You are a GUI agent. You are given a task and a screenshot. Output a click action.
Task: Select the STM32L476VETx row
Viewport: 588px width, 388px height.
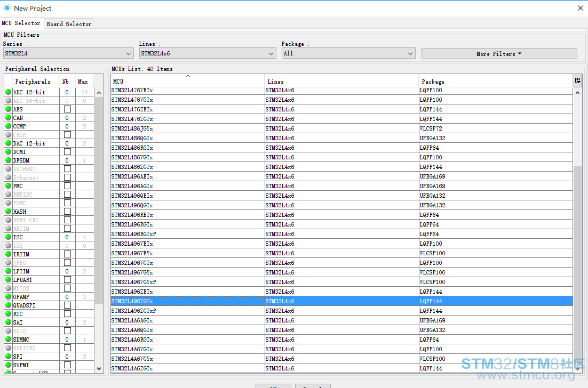341,90
